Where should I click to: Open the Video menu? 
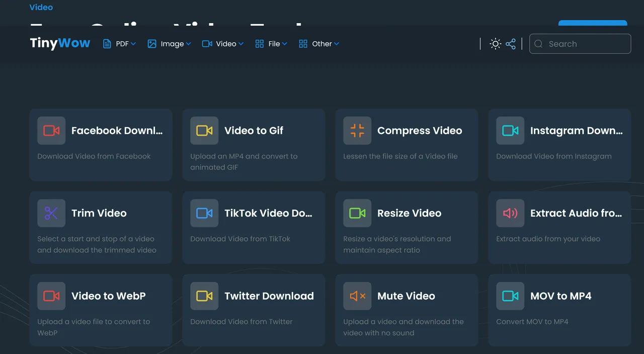click(223, 44)
